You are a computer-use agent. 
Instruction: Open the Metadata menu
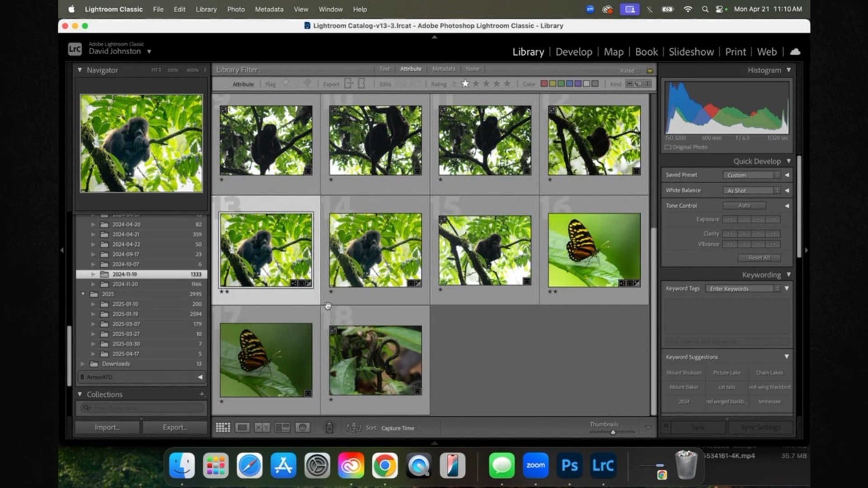tap(269, 9)
